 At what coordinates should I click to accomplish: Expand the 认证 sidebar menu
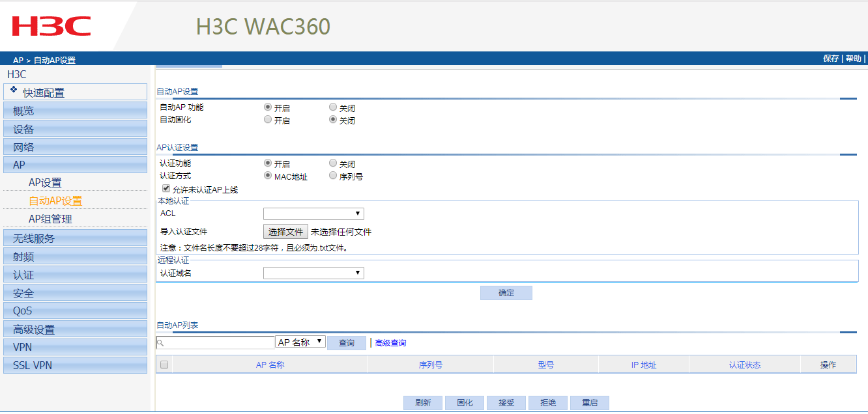(x=76, y=275)
